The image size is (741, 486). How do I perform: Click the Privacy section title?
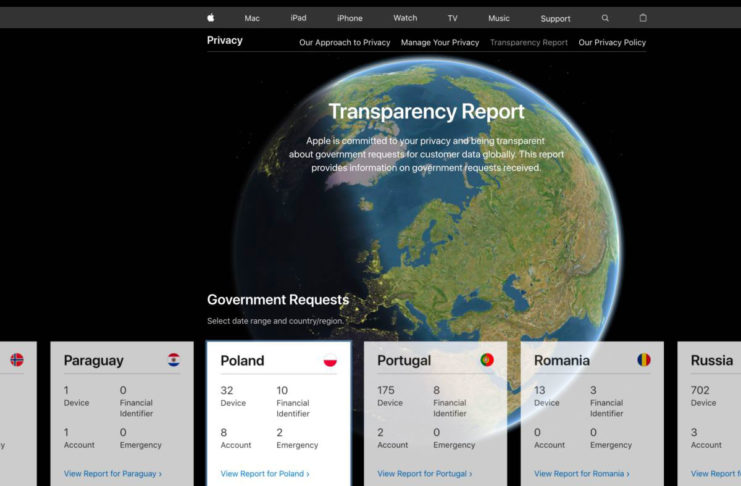click(224, 41)
